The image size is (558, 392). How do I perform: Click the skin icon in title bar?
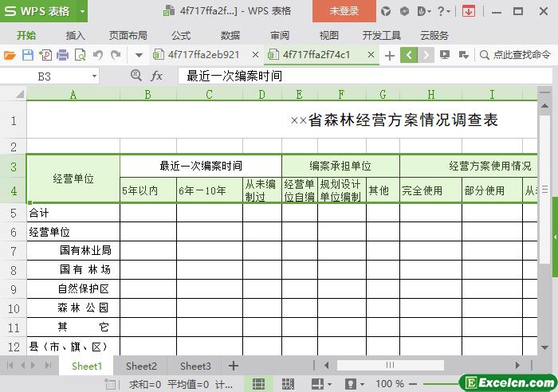[386, 11]
